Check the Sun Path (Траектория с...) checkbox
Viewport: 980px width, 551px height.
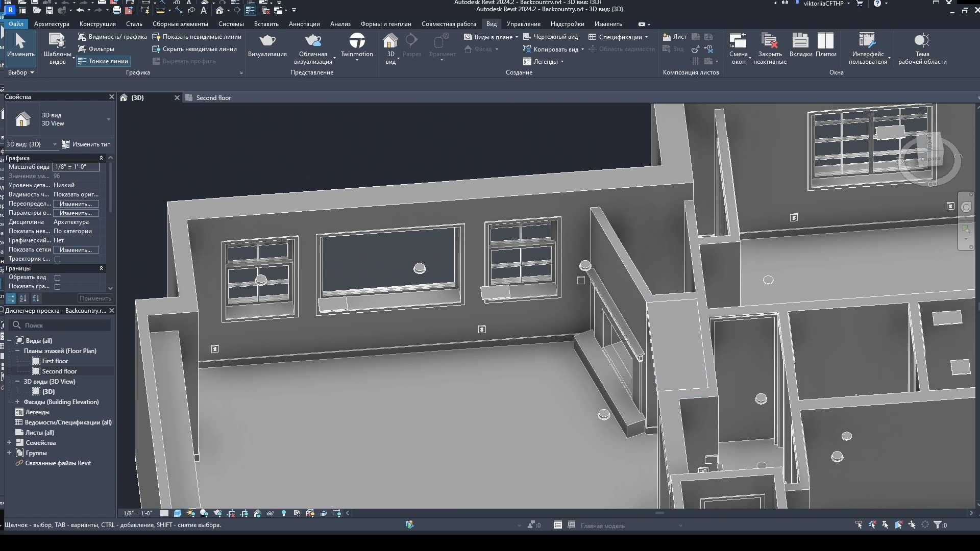[58, 259]
